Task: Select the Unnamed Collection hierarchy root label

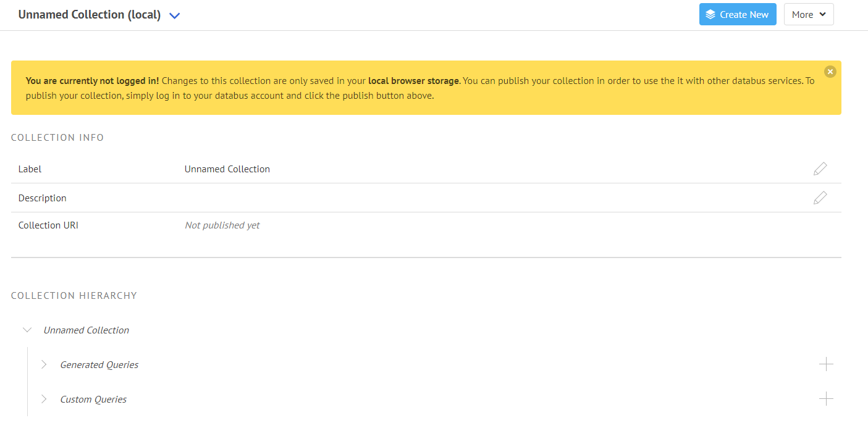Action: pos(86,330)
